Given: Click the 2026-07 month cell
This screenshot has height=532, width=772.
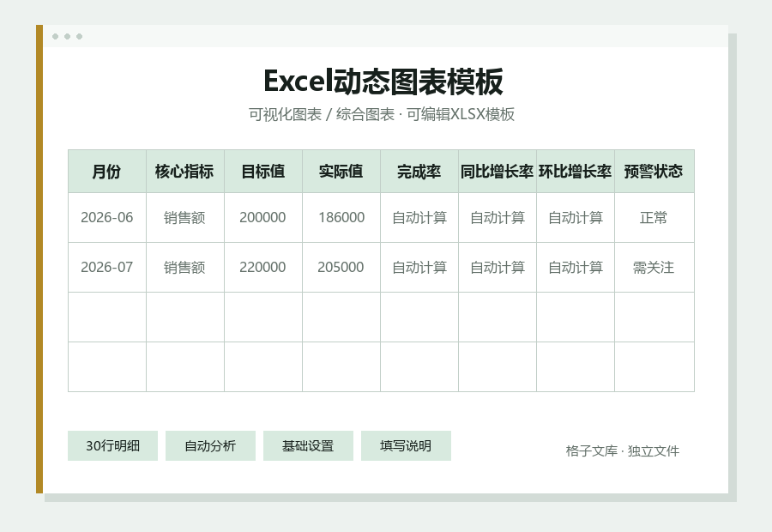Looking at the screenshot, I should pos(107,268).
